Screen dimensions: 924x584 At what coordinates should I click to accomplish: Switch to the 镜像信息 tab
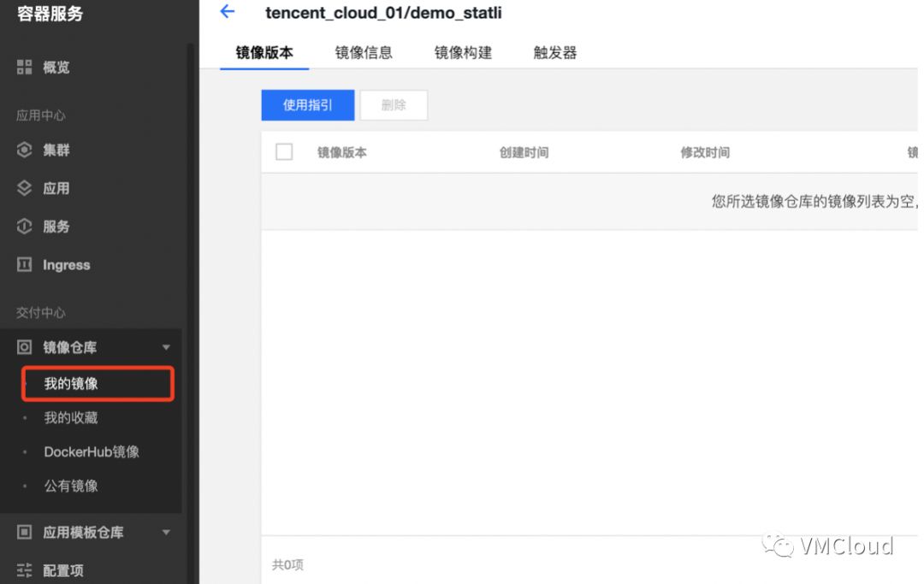364,52
